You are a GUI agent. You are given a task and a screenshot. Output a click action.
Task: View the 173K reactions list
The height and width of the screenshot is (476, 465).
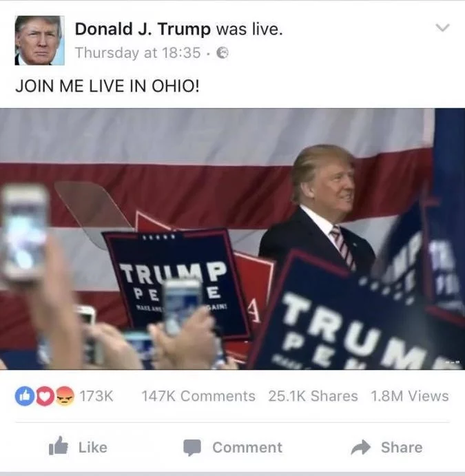click(96, 396)
